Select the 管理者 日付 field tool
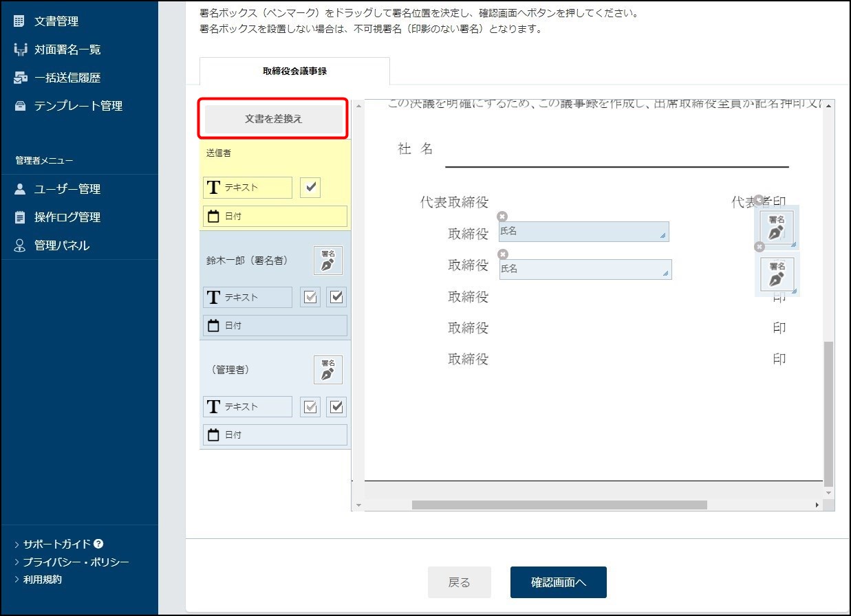 pyautogui.click(x=275, y=434)
